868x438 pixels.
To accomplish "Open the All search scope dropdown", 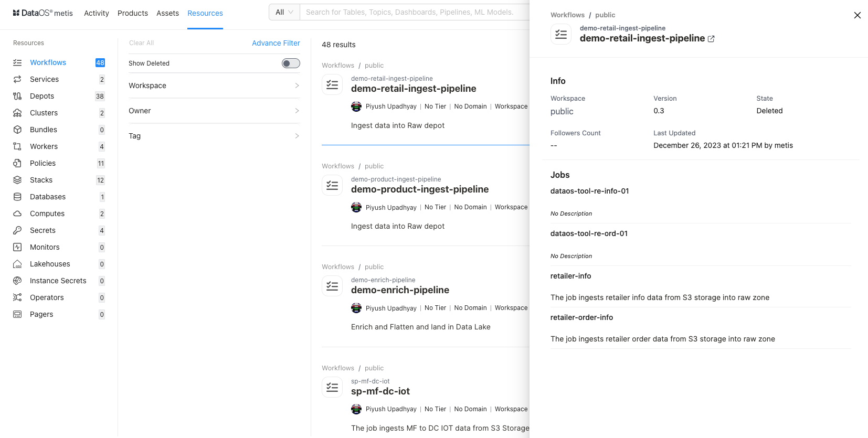I will pyautogui.click(x=284, y=12).
